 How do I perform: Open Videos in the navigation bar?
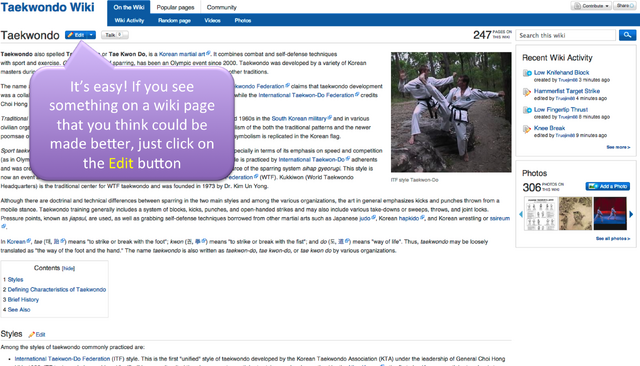coord(212,20)
